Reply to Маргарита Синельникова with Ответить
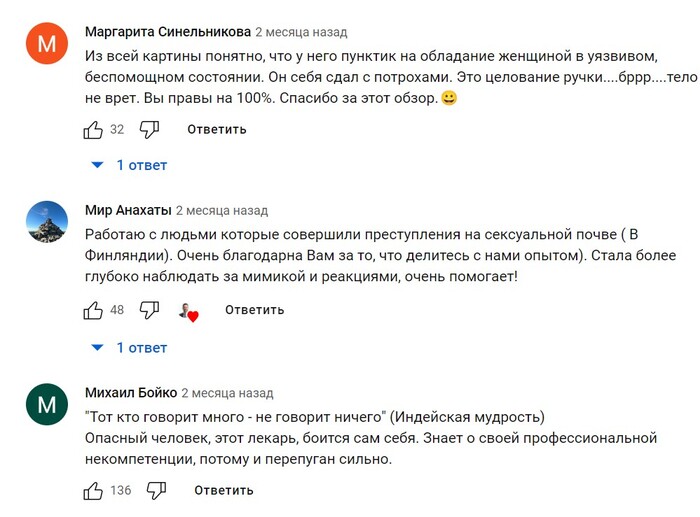Image resolution: width=700 pixels, height=517 pixels. click(217, 129)
